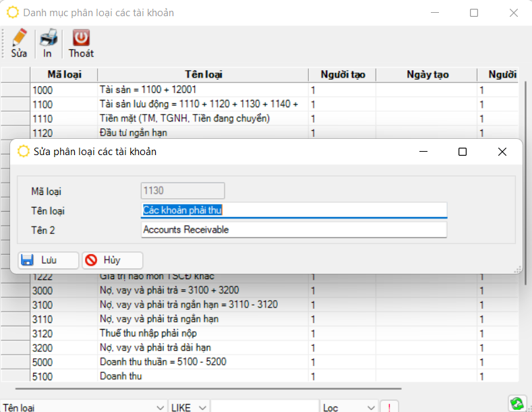The height and width of the screenshot is (412, 532).
Task: Click the Ngày tạo column header
Action: (x=427, y=75)
